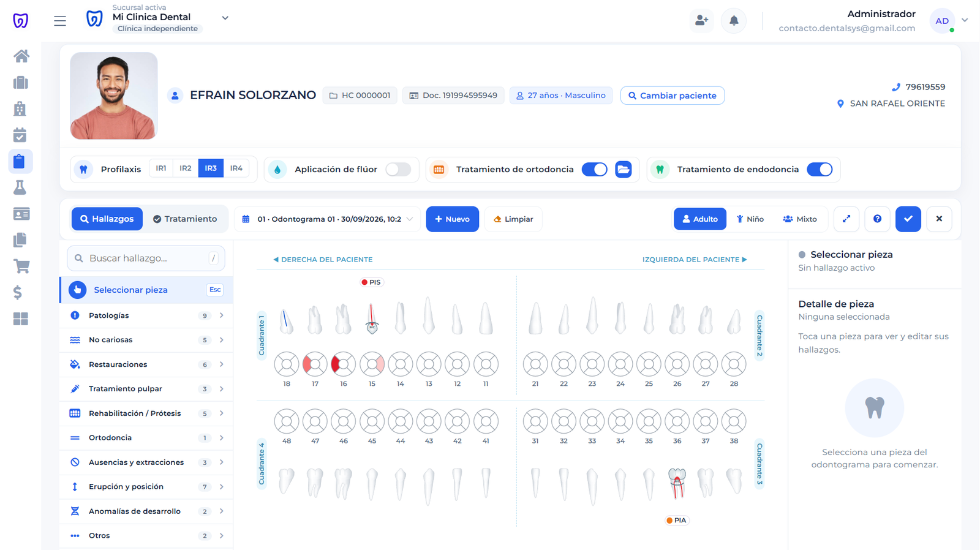Open the shopping cart sidebar icon
980x550 pixels.
pyautogui.click(x=21, y=266)
